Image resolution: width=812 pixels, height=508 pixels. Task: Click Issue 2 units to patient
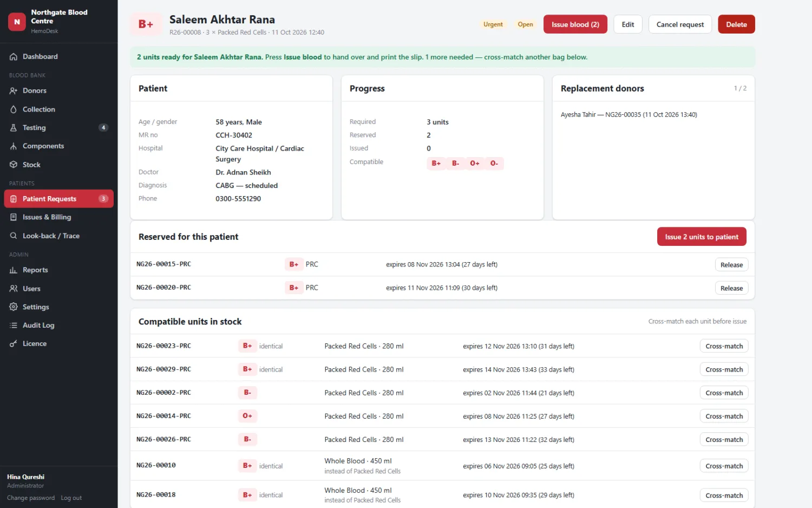tap(702, 237)
